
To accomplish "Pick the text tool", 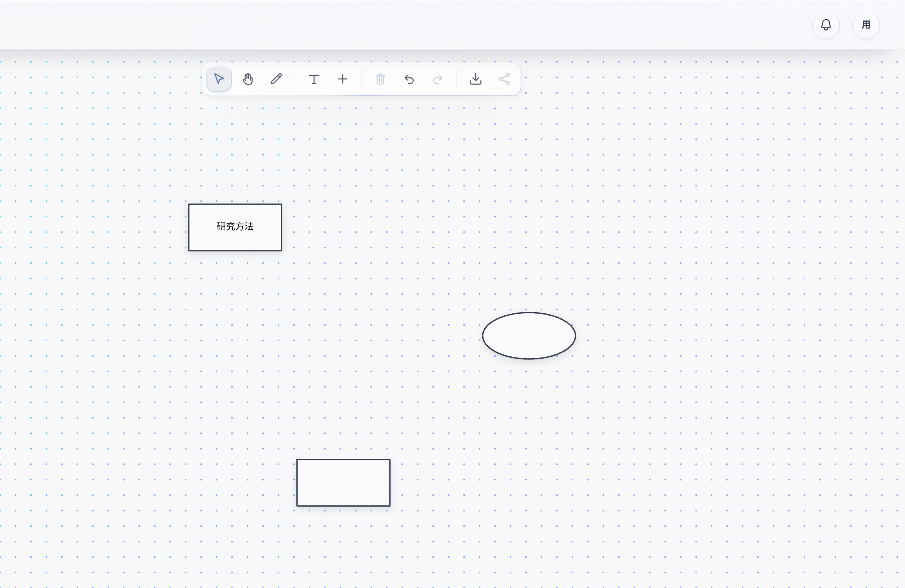I will point(314,79).
